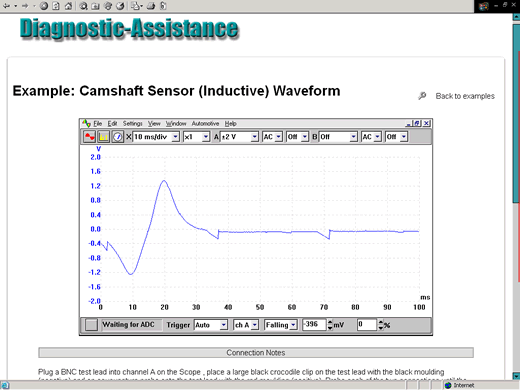
Task: Open the Help menu in scope window
Action: click(230, 123)
